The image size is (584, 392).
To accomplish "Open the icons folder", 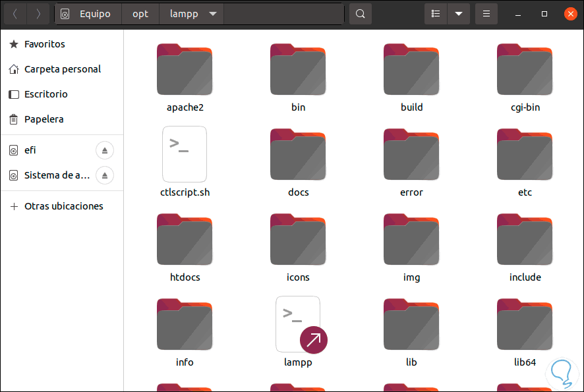I will [x=298, y=239].
